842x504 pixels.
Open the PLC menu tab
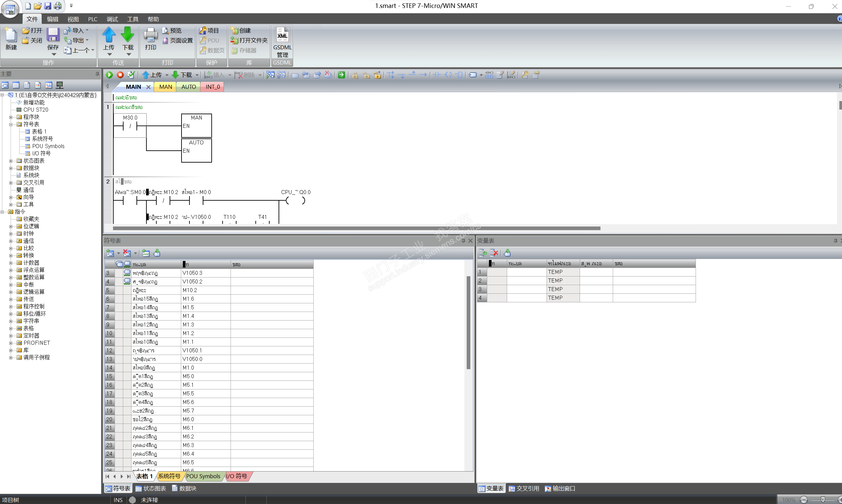pos(92,19)
